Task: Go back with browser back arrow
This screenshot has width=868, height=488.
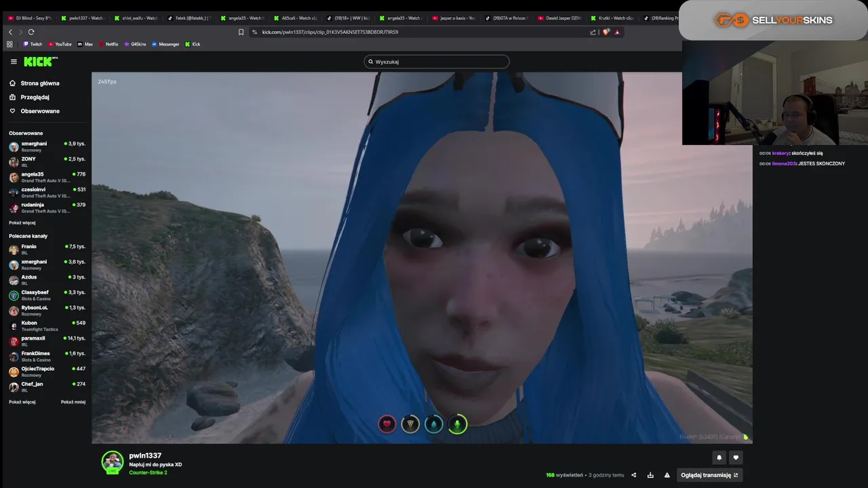Action: (x=10, y=32)
